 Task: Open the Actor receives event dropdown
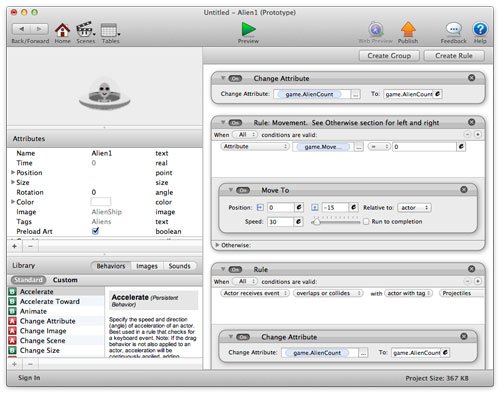click(254, 293)
